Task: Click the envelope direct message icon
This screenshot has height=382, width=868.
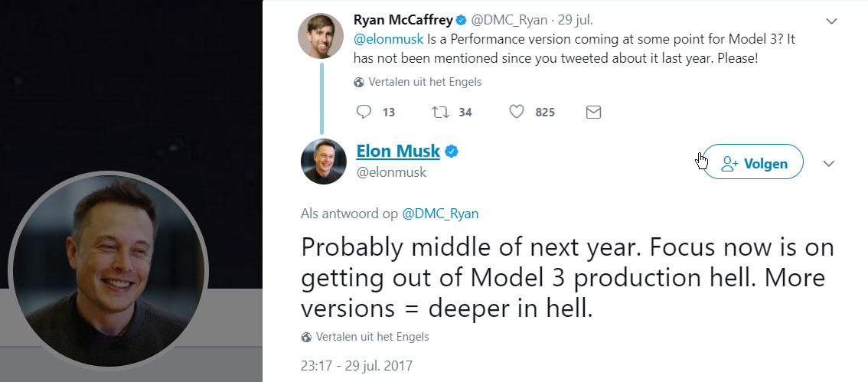Action: (x=593, y=112)
